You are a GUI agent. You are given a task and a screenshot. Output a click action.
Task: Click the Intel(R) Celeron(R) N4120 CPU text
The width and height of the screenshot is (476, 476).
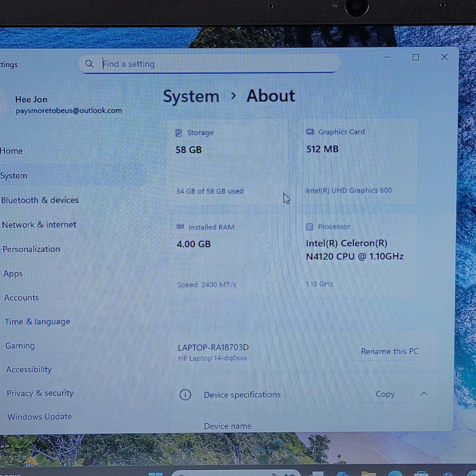[355, 250]
